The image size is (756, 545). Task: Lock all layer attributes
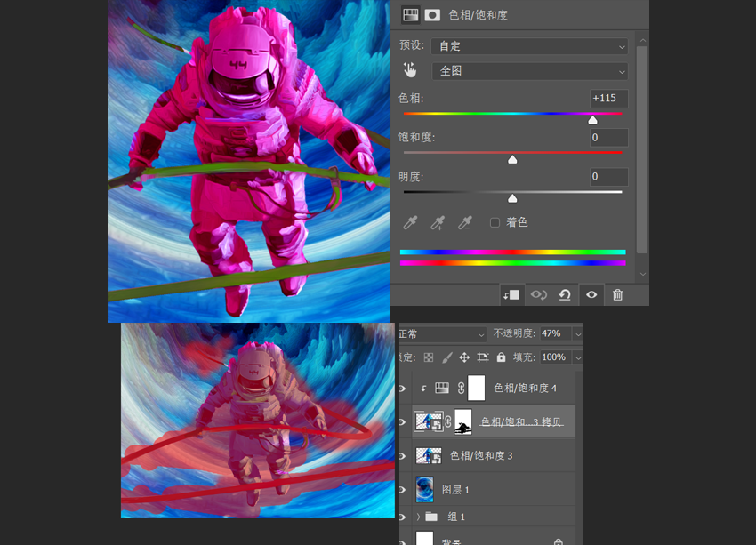coord(502,357)
